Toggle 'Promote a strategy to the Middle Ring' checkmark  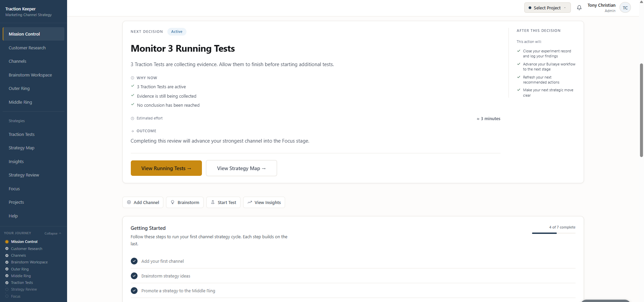click(134, 291)
